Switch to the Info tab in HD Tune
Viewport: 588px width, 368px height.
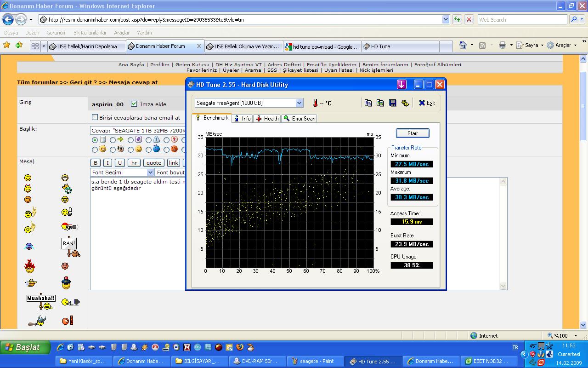[x=242, y=118]
